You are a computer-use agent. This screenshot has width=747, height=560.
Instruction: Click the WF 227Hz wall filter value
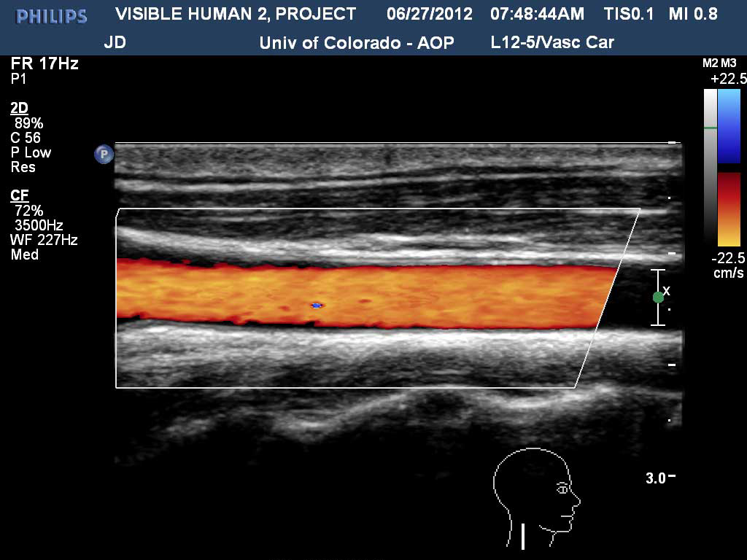pos(44,240)
